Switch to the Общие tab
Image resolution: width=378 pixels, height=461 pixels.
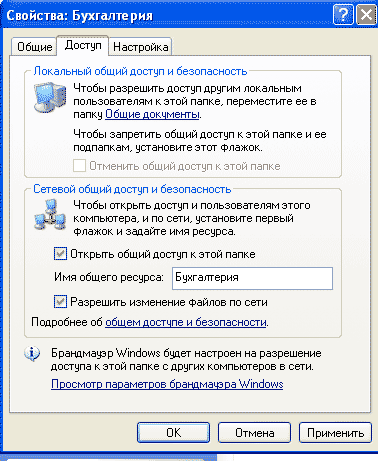(x=34, y=47)
